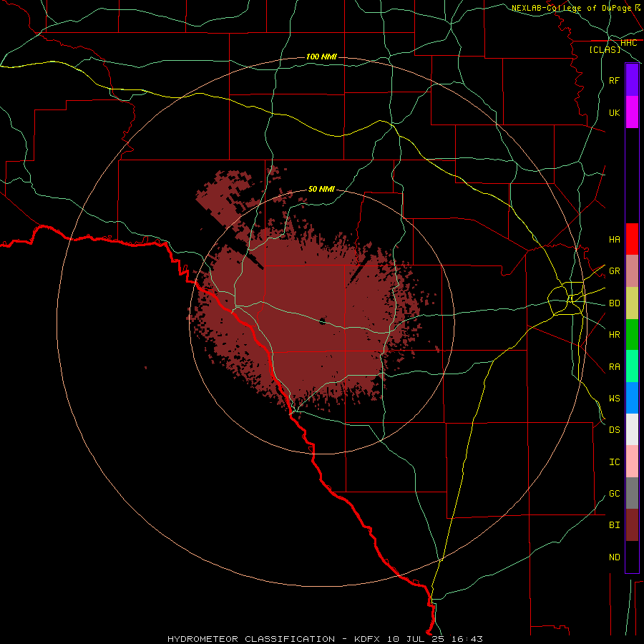The height and width of the screenshot is (644, 644).
Task: Click the "GR" legend label
Action: [614, 271]
